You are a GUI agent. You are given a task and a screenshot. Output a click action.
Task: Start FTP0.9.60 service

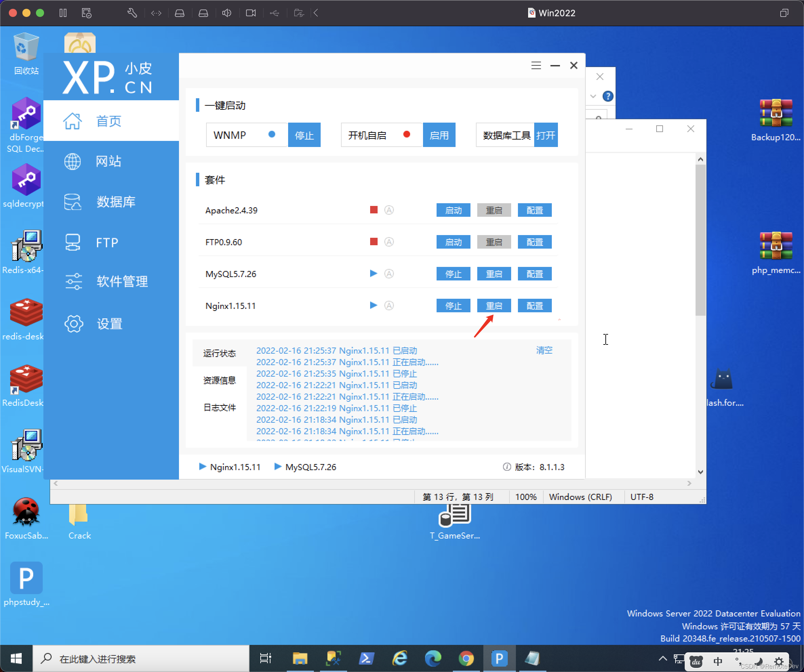pyautogui.click(x=453, y=242)
